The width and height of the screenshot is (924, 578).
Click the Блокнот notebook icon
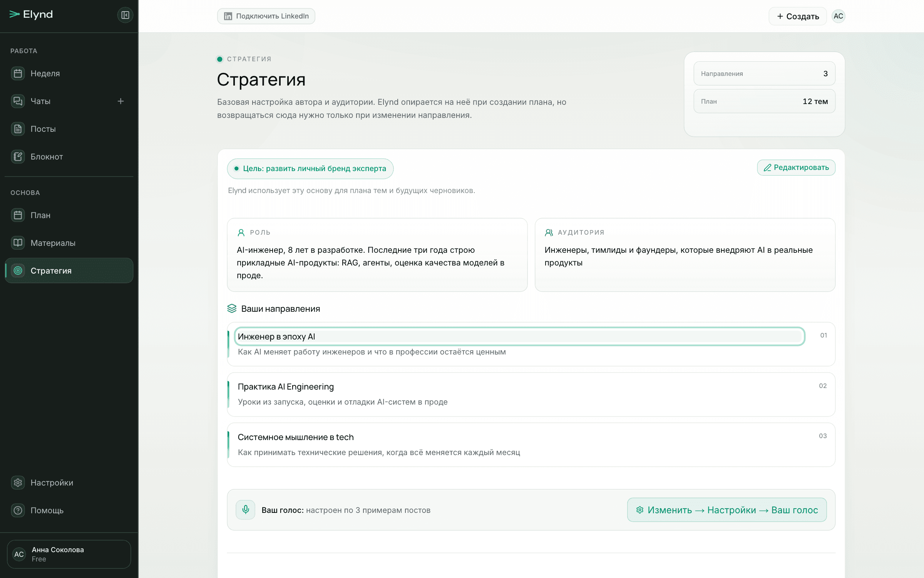pyautogui.click(x=18, y=156)
